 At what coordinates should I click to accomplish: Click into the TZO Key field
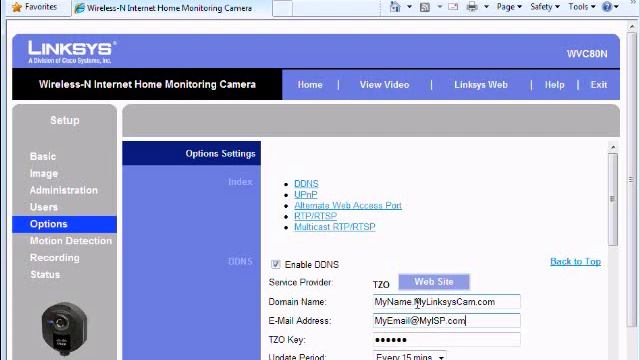point(447,340)
